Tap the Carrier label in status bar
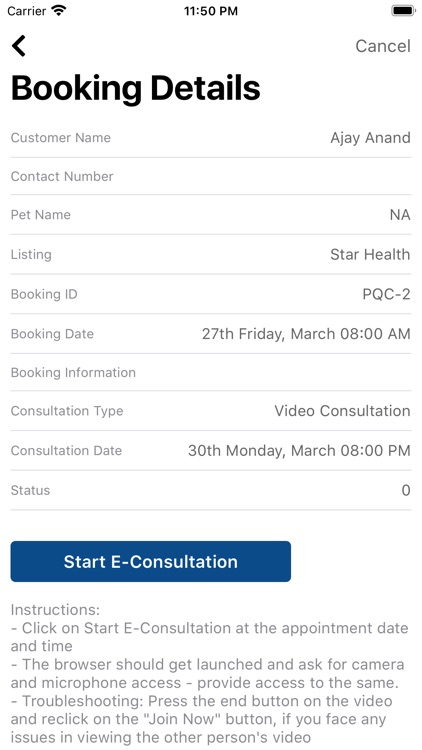422x750 pixels. pyautogui.click(x=27, y=11)
